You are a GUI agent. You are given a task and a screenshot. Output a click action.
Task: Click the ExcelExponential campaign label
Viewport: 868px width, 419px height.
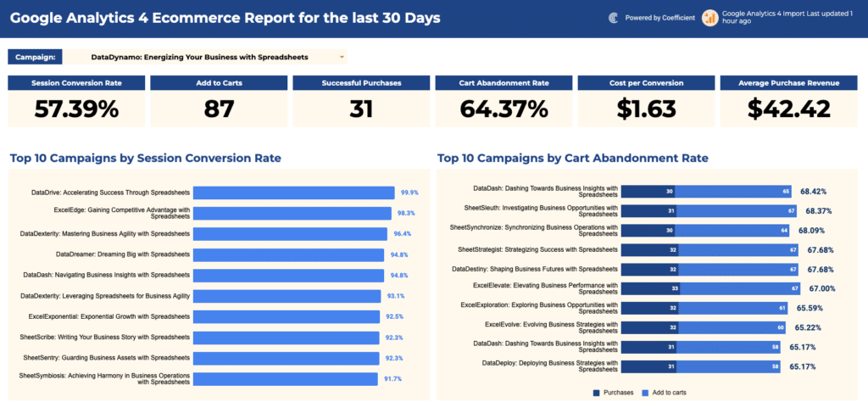109,316
